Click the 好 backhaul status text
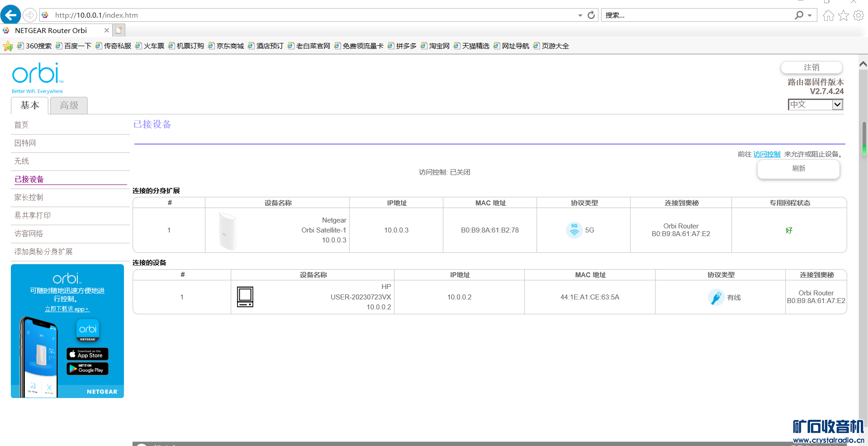 [789, 231]
